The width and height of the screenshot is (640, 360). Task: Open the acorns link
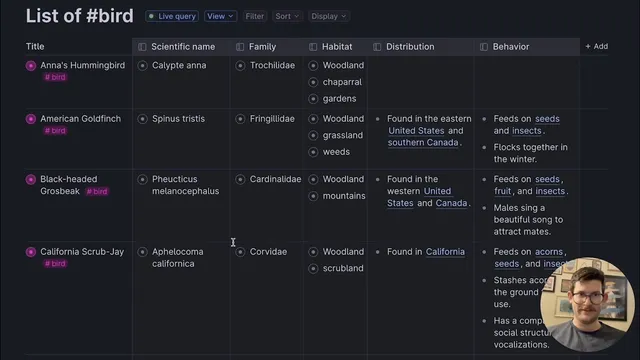coord(549,252)
